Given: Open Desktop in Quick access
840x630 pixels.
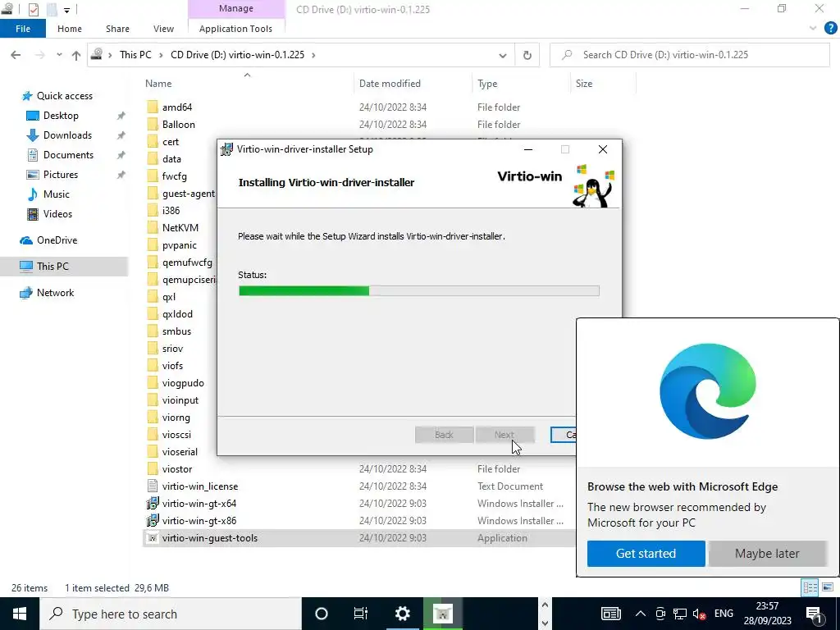Looking at the screenshot, I should point(61,115).
